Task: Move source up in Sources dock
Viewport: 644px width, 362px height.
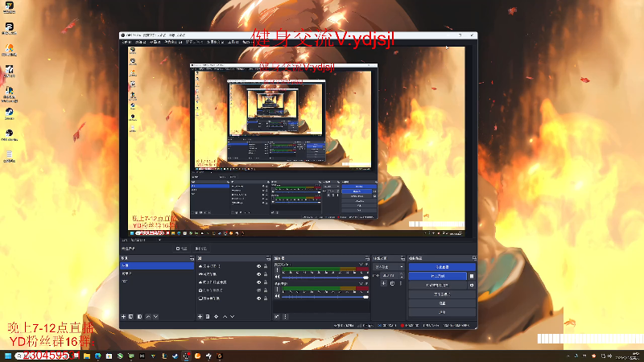Action: [x=225, y=316]
